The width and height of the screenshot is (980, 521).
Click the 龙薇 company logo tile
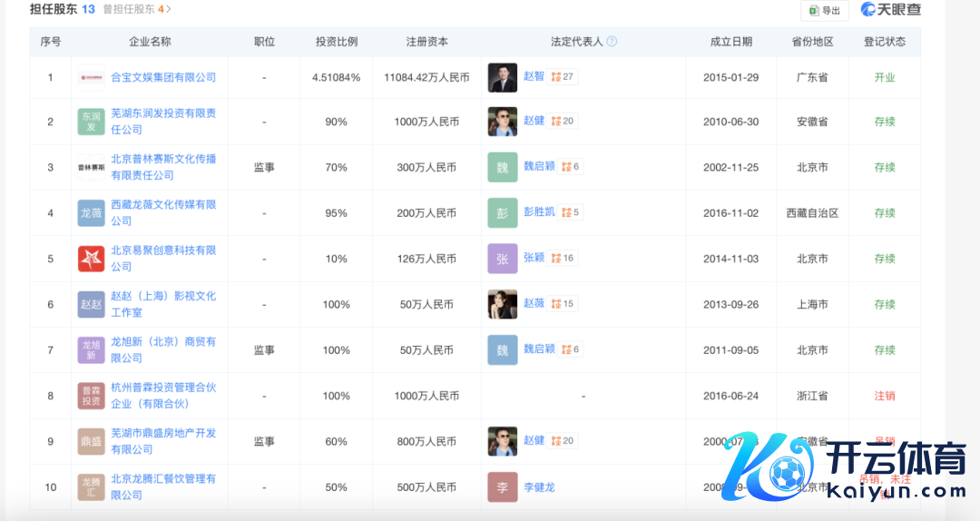point(92,213)
